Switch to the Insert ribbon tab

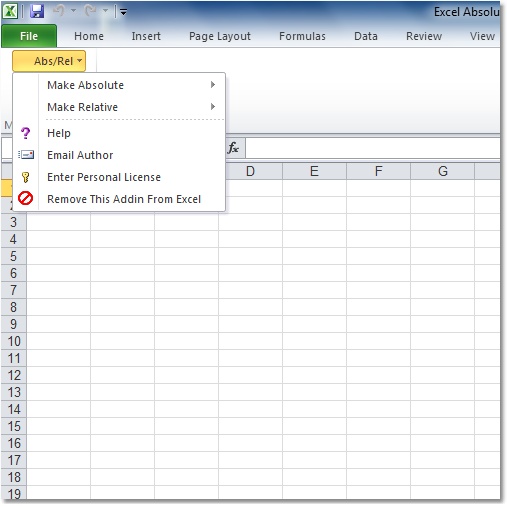click(146, 36)
